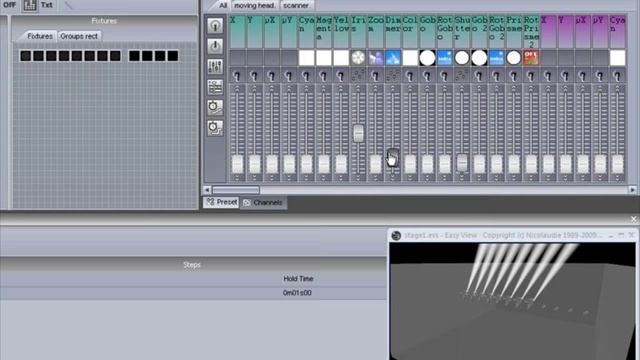The width and height of the screenshot is (640, 360).
Task: Click the Easy View window's globe icon
Action: [396, 236]
